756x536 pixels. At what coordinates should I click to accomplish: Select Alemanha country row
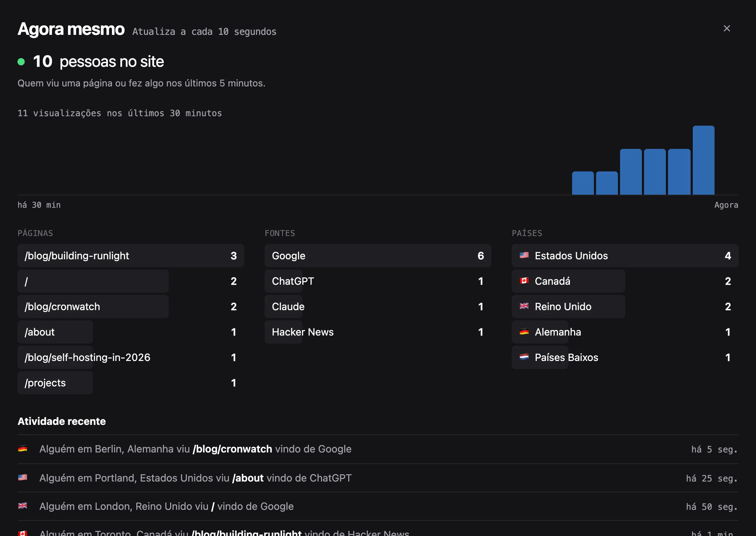click(625, 332)
